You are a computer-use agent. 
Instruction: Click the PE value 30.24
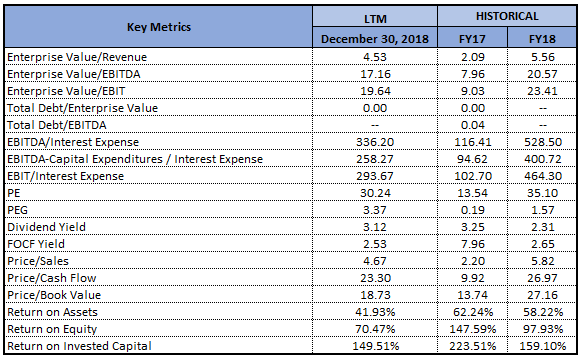click(375, 193)
